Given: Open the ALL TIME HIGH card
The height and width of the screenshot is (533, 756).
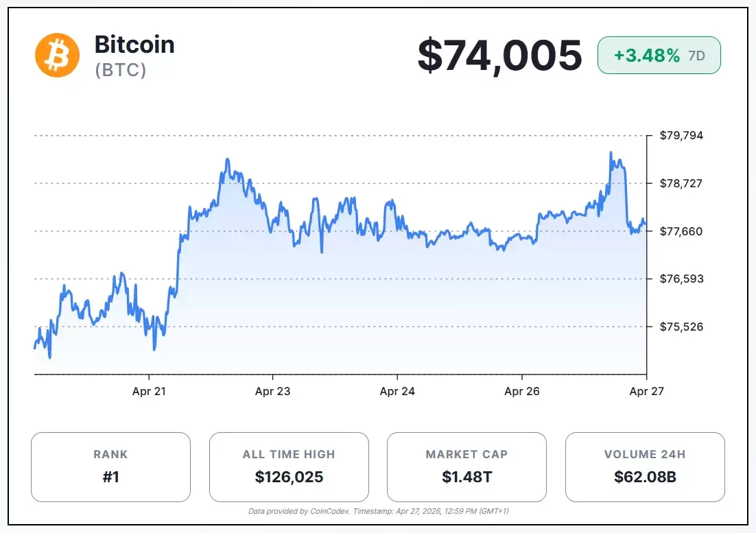Looking at the screenshot, I should point(289,466).
